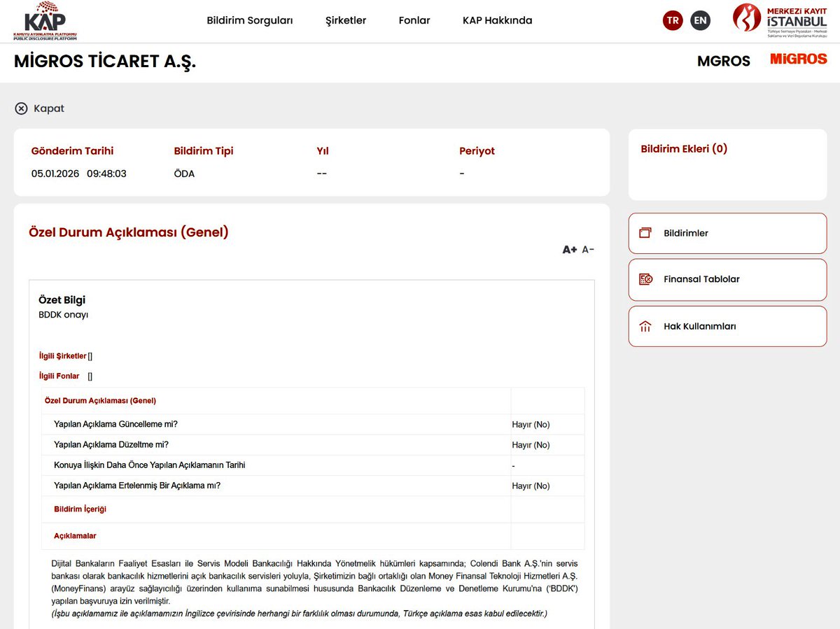Select the ÖDA notification type value
This screenshot has height=629, width=840.
coord(184,174)
